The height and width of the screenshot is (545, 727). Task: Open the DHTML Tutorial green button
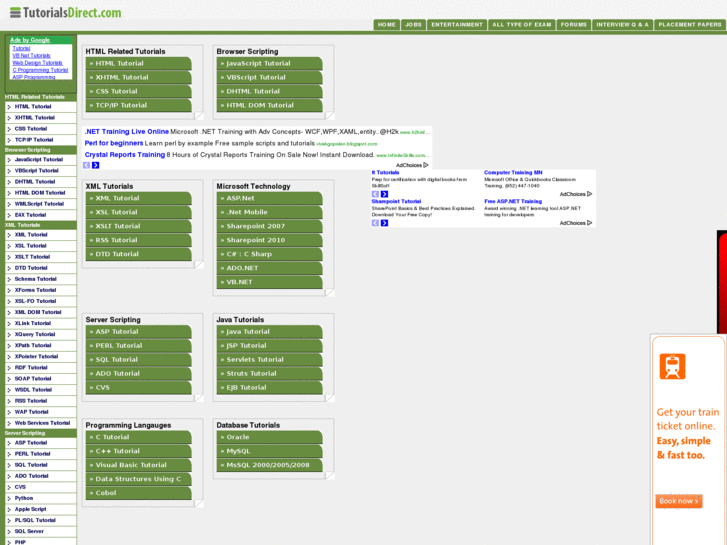tap(269, 91)
